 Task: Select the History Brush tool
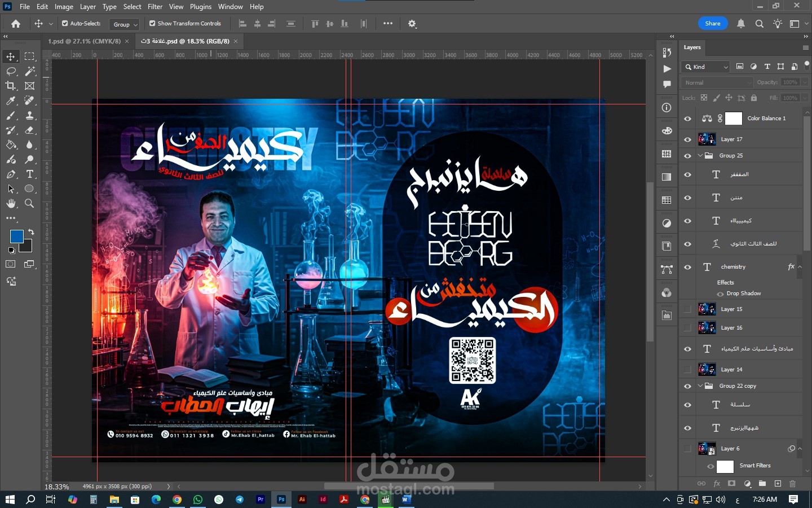(x=11, y=130)
